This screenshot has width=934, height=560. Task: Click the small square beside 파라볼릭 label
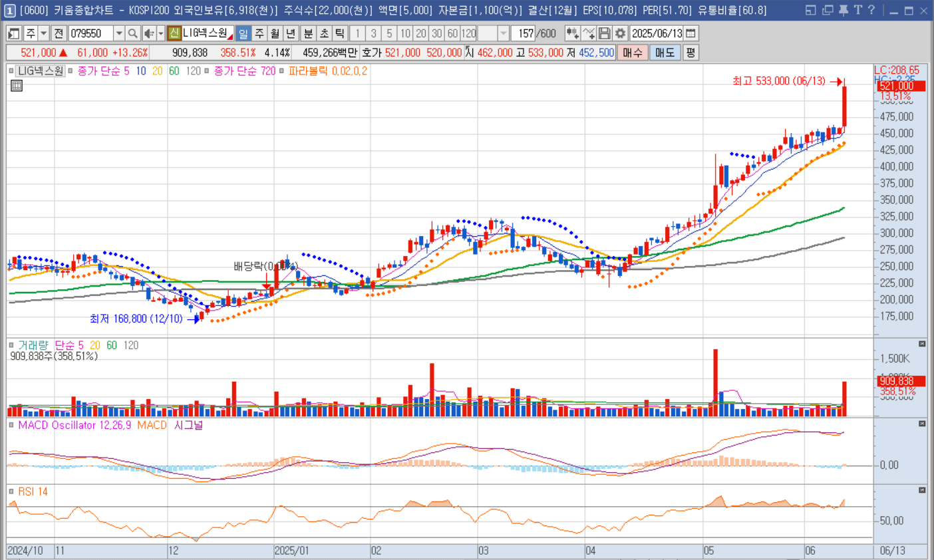click(x=281, y=70)
